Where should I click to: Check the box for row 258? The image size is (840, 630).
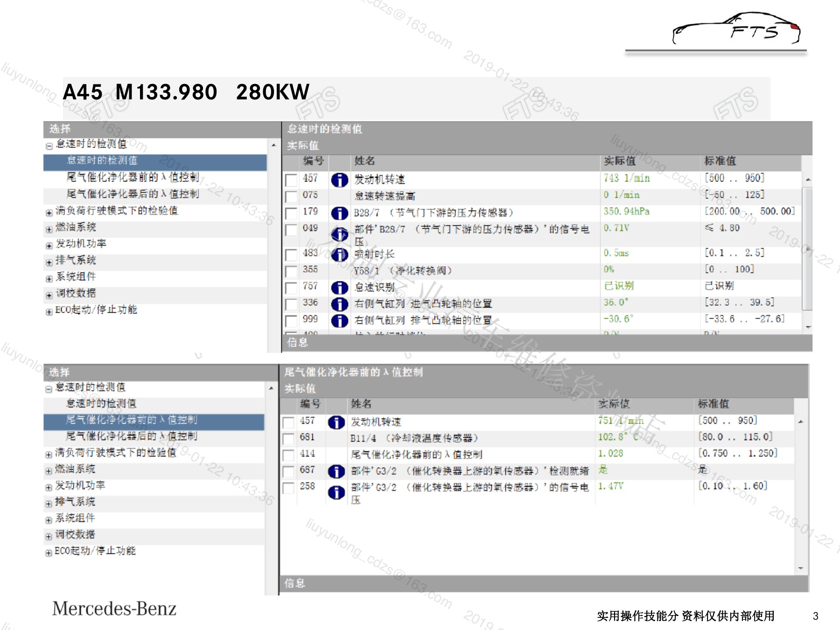click(x=288, y=488)
